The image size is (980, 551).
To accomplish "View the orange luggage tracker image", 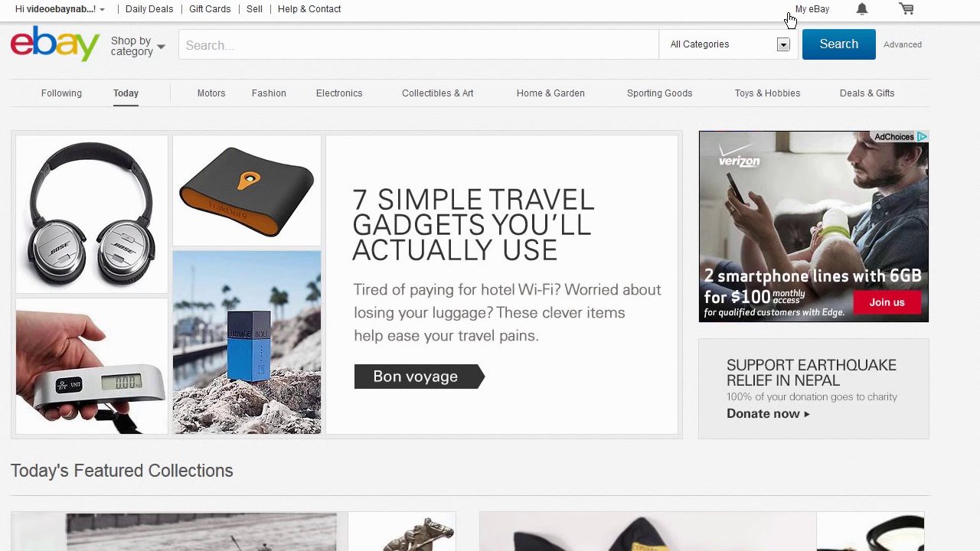I will tap(247, 191).
